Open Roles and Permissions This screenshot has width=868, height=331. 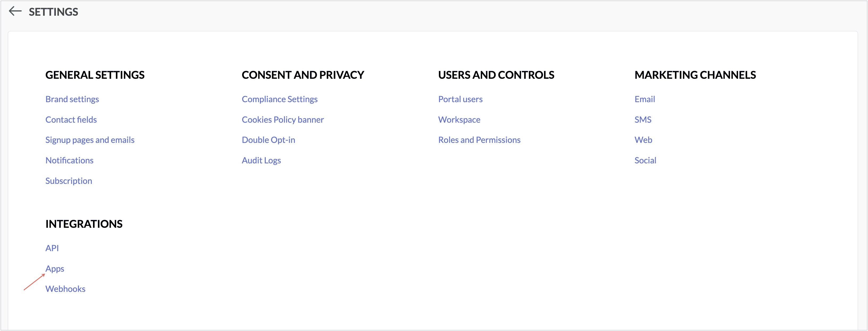click(479, 140)
